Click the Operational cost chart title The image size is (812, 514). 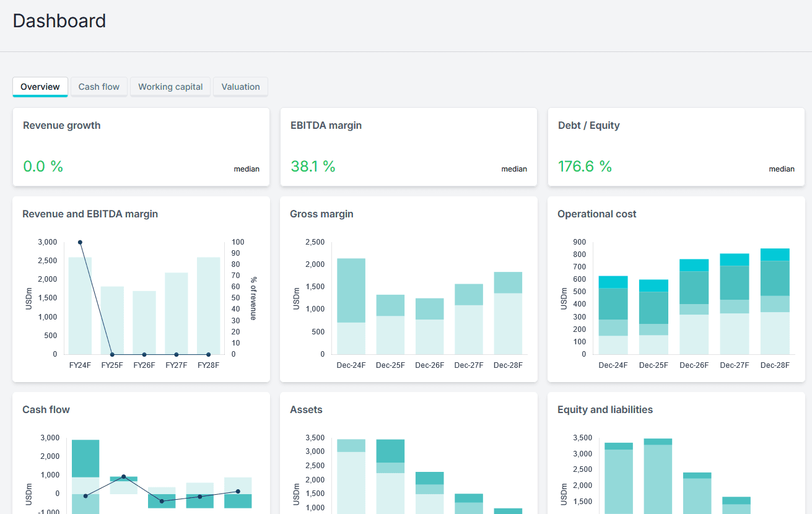tap(597, 214)
